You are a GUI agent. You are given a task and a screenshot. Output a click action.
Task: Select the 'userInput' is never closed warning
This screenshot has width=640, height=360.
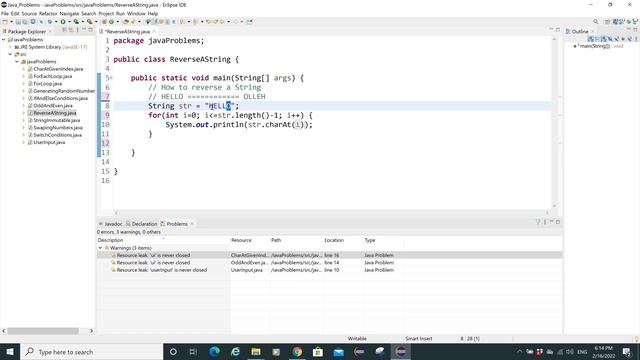(162, 270)
